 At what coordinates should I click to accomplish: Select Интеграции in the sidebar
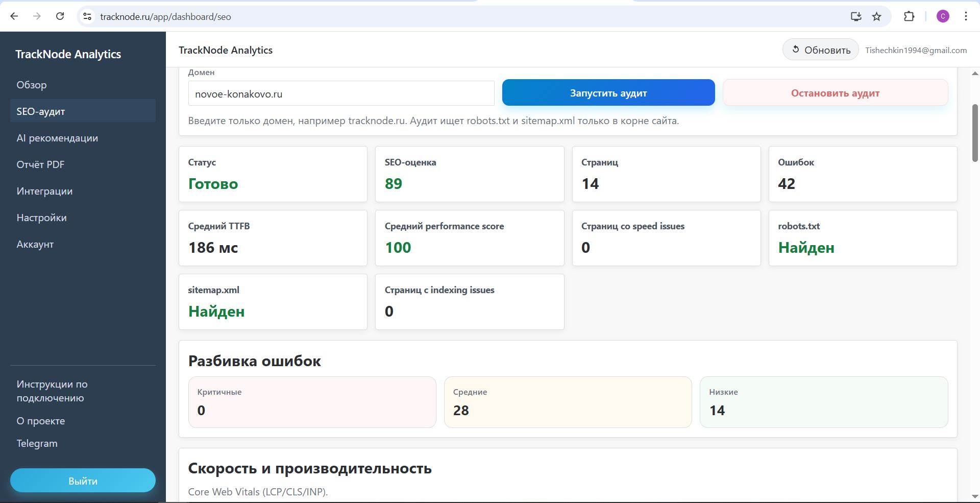(x=45, y=190)
